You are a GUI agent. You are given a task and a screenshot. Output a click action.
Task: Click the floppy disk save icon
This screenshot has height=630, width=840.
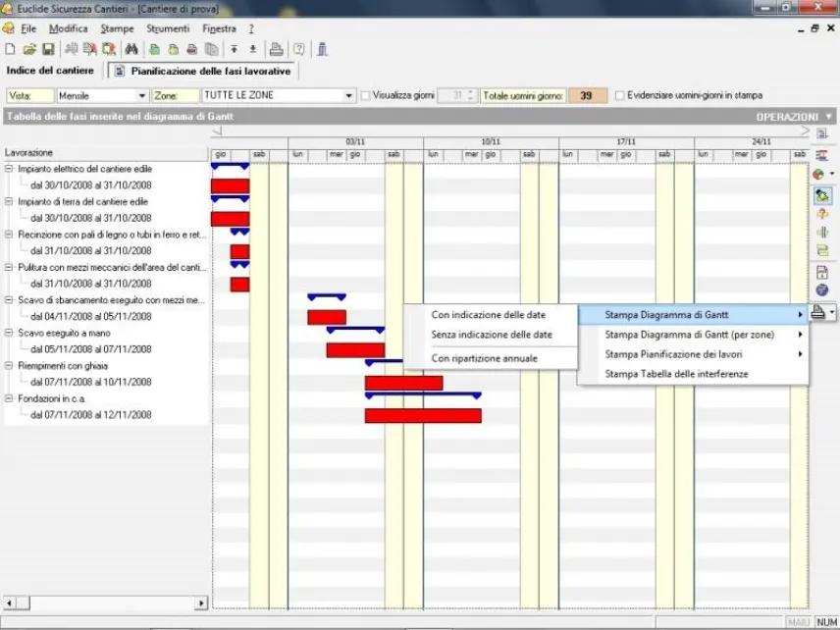click(x=48, y=49)
